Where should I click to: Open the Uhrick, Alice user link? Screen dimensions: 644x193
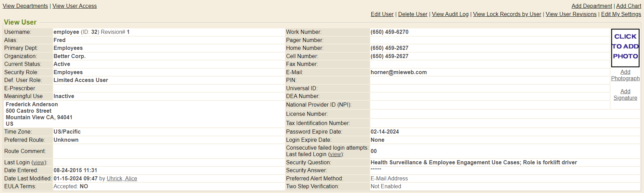click(x=122, y=179)
